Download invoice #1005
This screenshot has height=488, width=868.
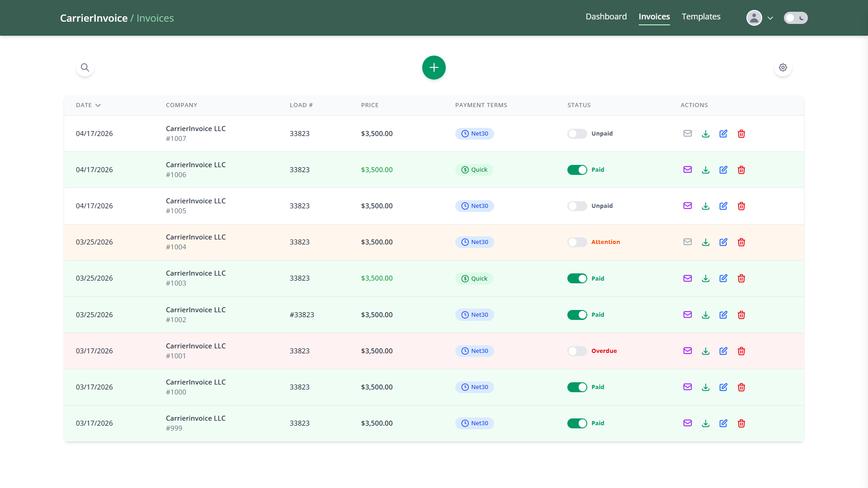pos(706,206)
